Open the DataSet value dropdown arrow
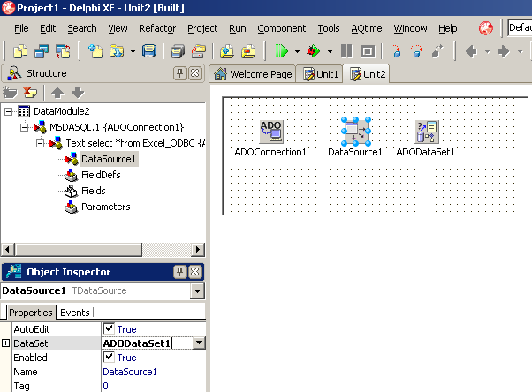532x392 pixels. pyautogui.click(x=199, y=343)
